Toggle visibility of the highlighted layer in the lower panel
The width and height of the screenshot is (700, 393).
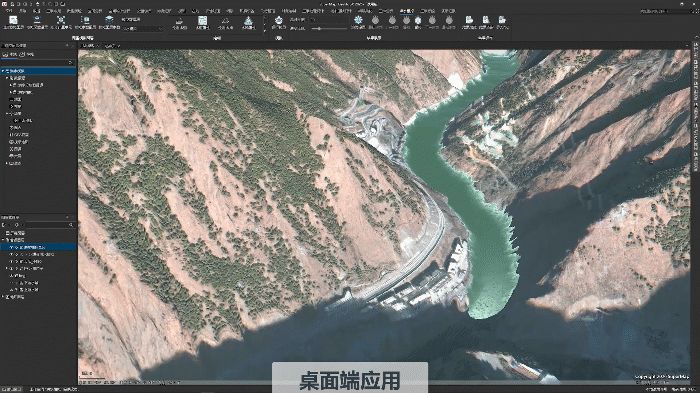click(11, 247)
